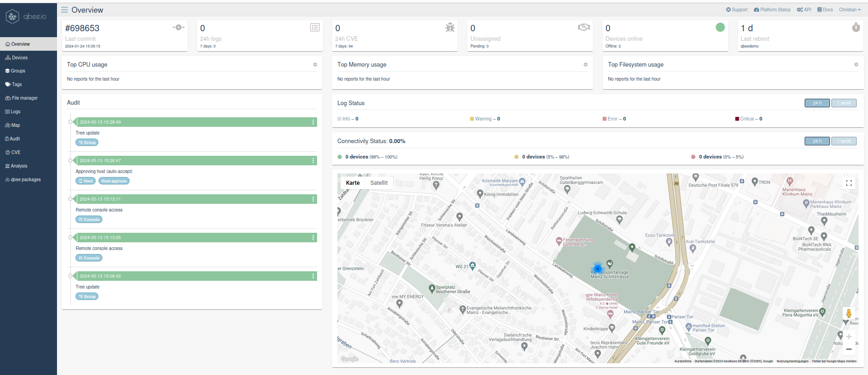Click the green status dot on Devices online card

click(x=720, y=27)
